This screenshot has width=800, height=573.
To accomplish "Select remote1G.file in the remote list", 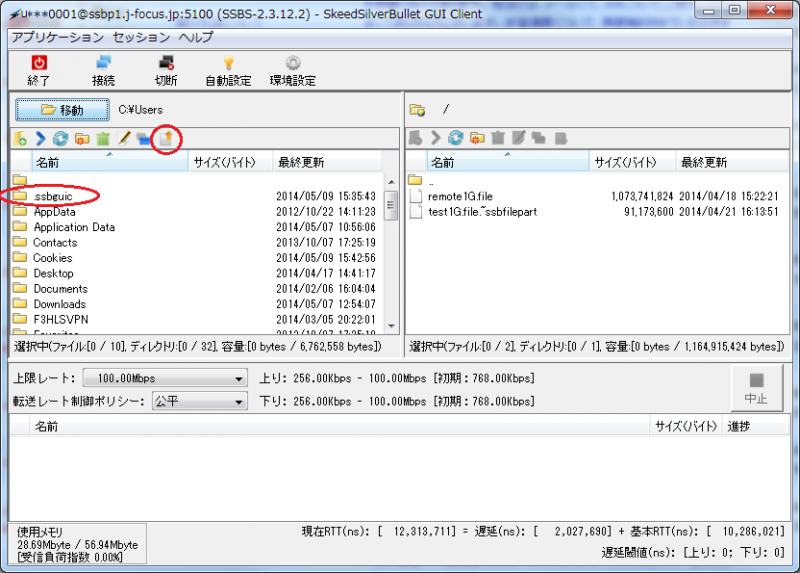I will 460,196.
